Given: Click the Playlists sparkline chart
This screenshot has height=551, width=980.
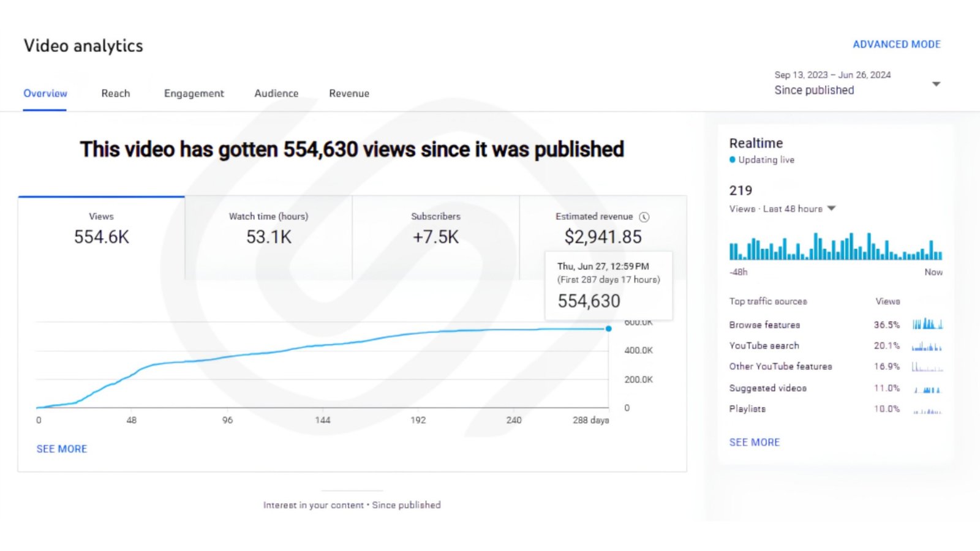Looking at the screenshot, I should pos(927,410).
